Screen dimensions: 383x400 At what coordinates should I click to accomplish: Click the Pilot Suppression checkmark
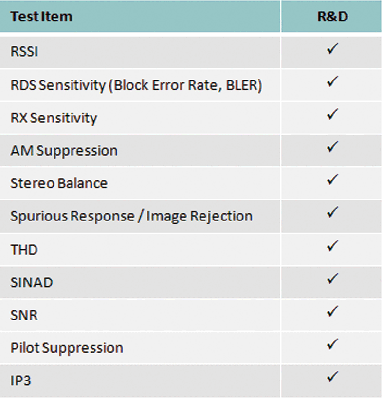tap(332, 344)
